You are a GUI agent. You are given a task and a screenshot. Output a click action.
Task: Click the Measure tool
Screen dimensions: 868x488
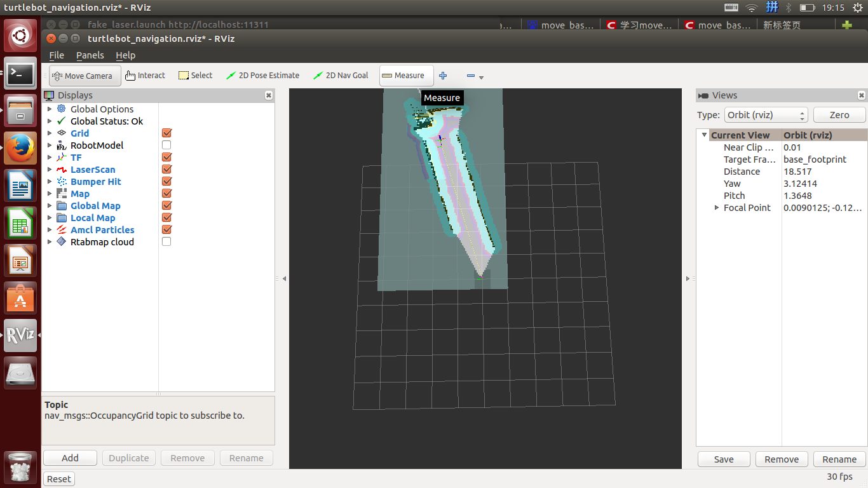[x=406, y=76]
